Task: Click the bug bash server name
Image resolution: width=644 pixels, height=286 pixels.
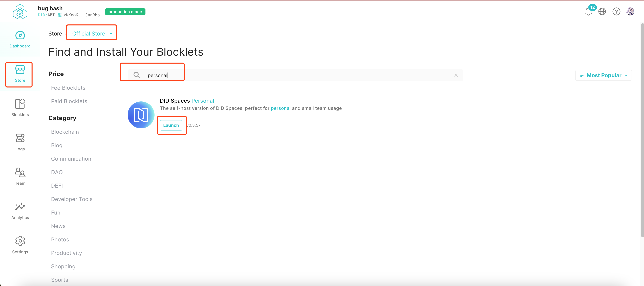Action: 50,8
